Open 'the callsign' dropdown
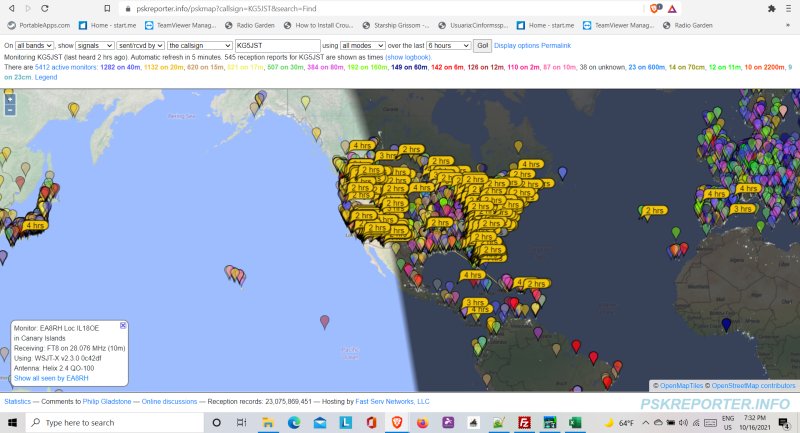 pyautogui.click(x=199, y=45)
